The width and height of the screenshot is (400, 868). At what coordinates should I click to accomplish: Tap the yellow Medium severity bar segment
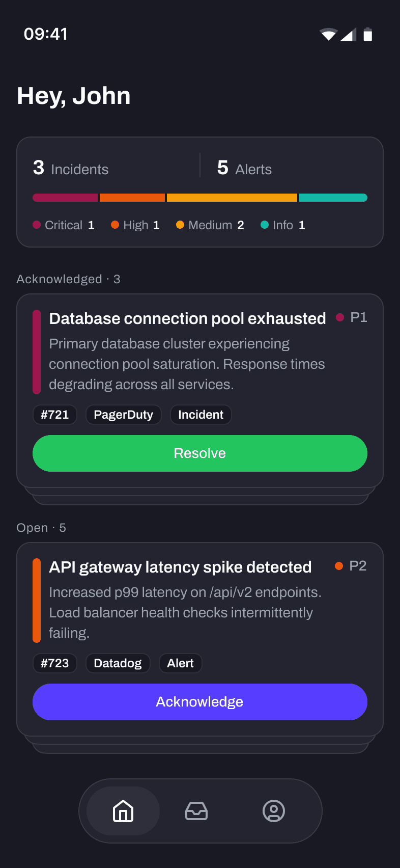point(232,198)
